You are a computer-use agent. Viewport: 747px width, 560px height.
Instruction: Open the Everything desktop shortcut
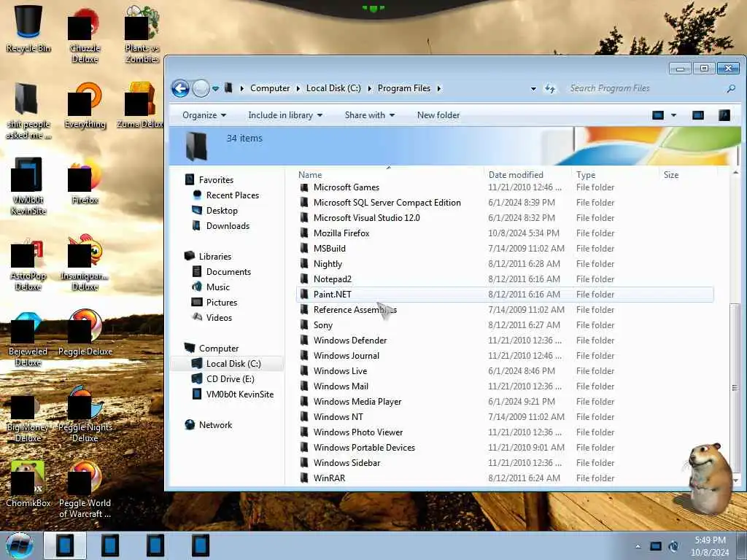pyautogui.click(x=85, y=106)
